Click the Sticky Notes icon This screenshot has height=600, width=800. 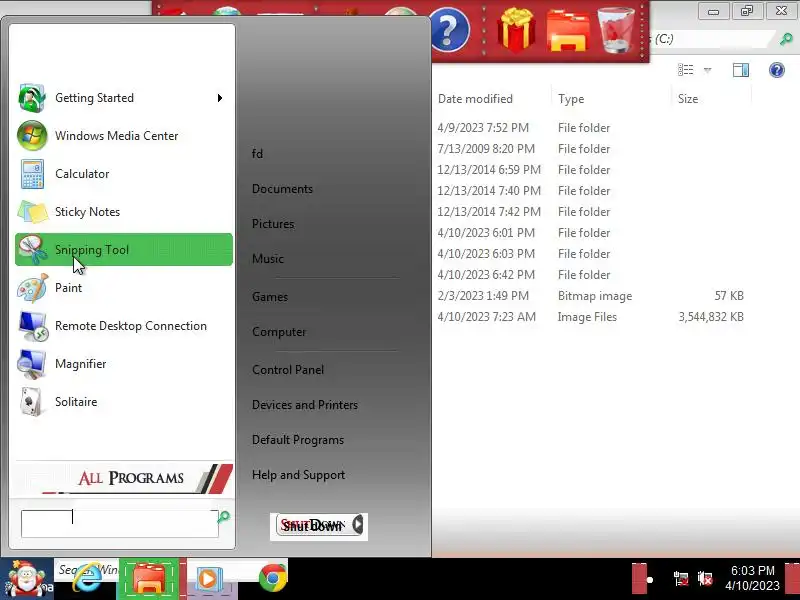coord(32,212)
